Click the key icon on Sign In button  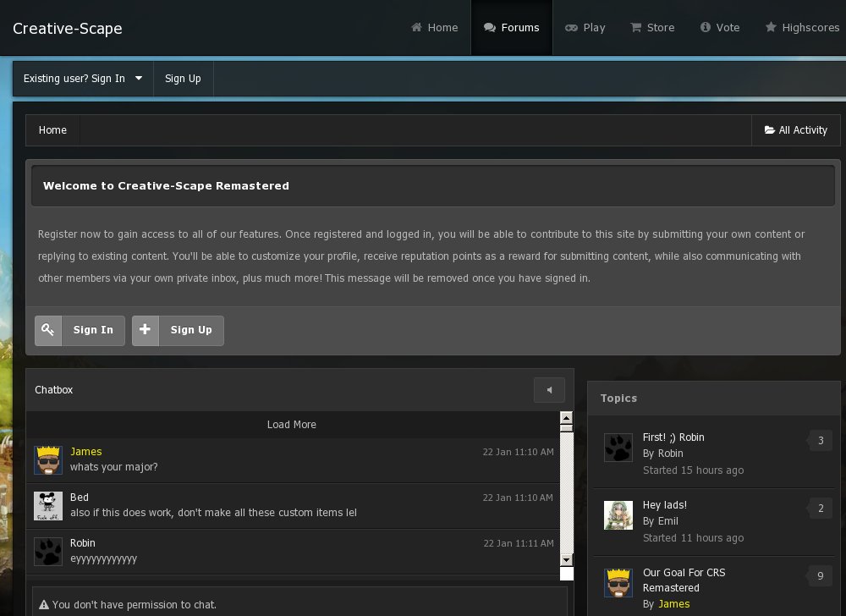tap(48, 330)
